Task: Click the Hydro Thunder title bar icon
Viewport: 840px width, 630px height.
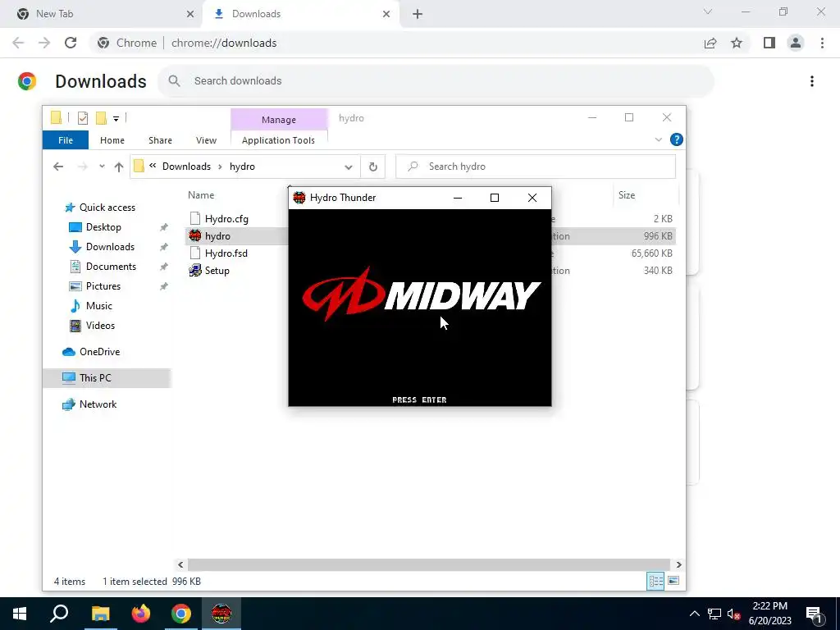Action: tap(299, 198)
